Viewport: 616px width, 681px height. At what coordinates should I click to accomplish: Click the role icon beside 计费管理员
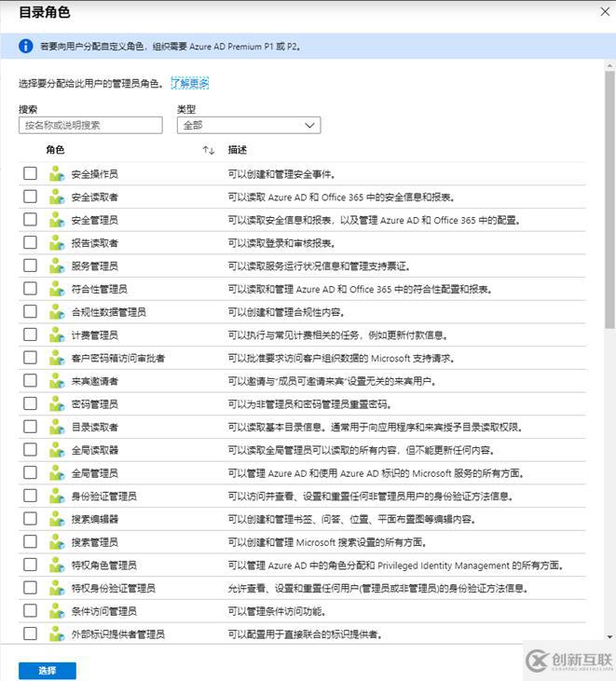click(x=57, y=334)
